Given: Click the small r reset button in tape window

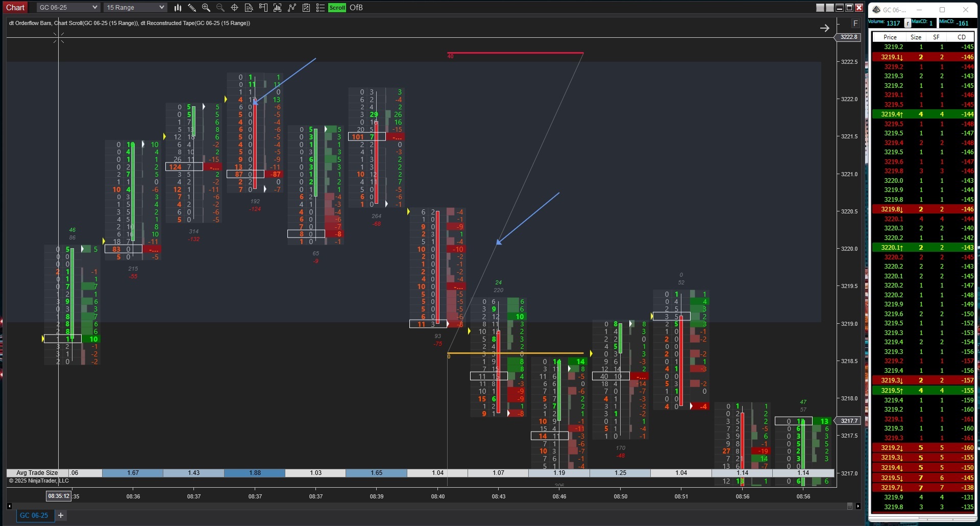Looking at the screenshot, I should [908, 23].
